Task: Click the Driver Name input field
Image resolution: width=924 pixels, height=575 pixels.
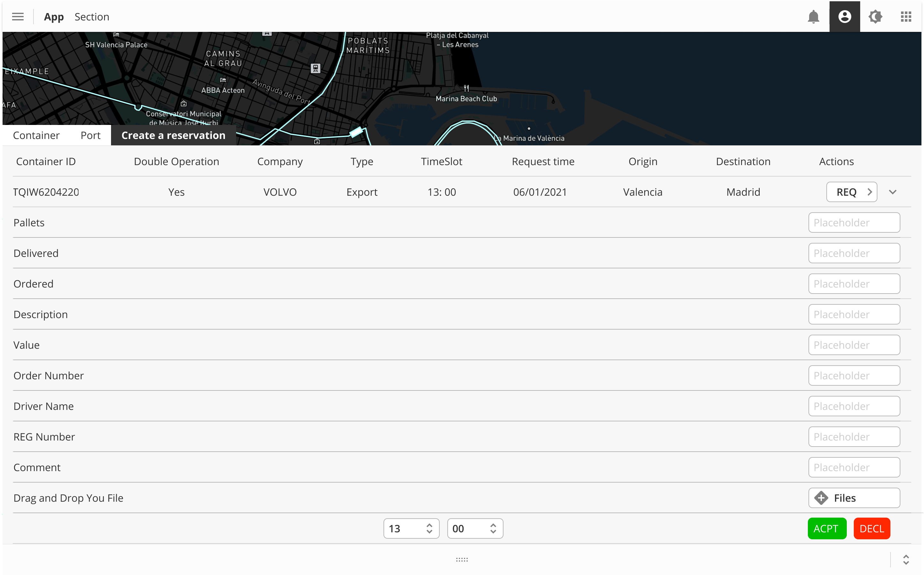Action: [853, 406]
